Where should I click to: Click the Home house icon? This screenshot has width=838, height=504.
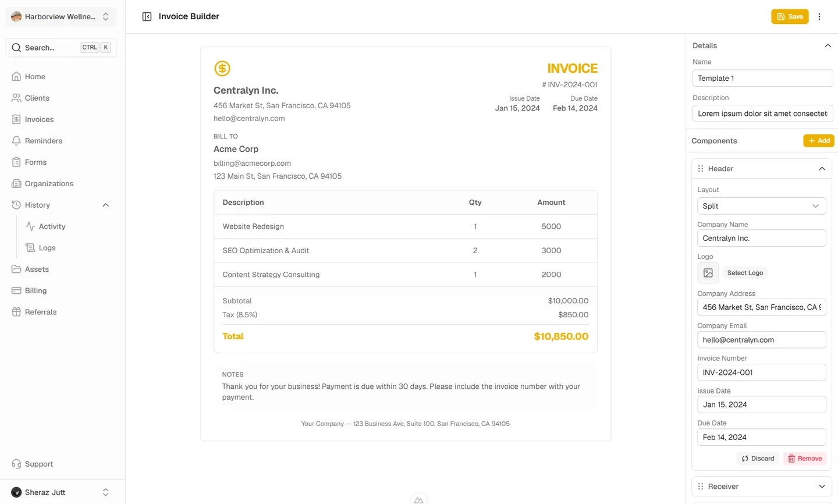click(16, 76)
